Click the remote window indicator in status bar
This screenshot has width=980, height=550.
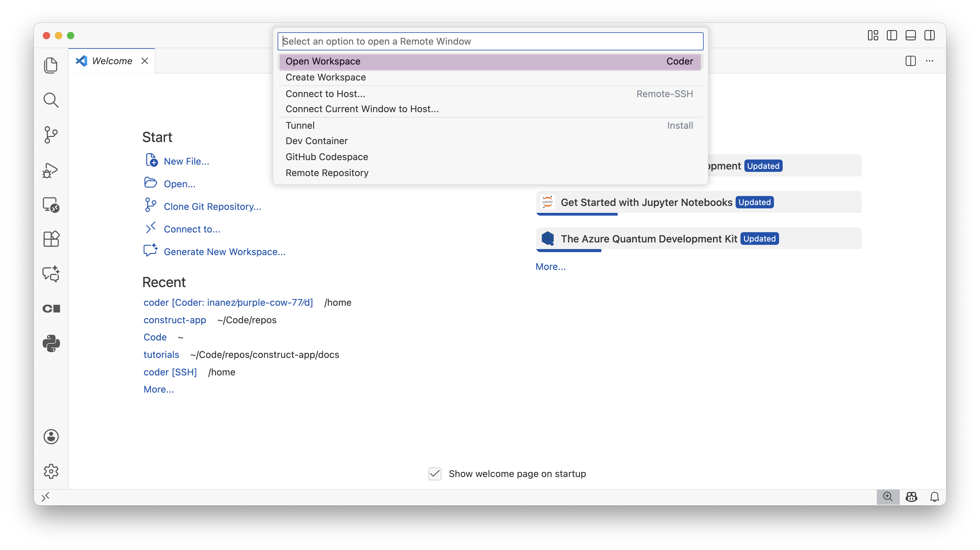click(45, 497)
